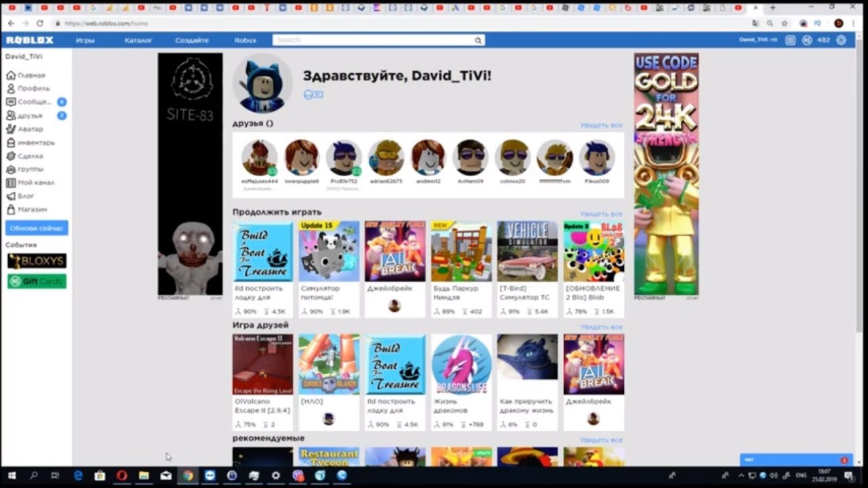The image size is (868, 488).
Task: Open friend colinos20 avatar
Action: click(513, 157)
